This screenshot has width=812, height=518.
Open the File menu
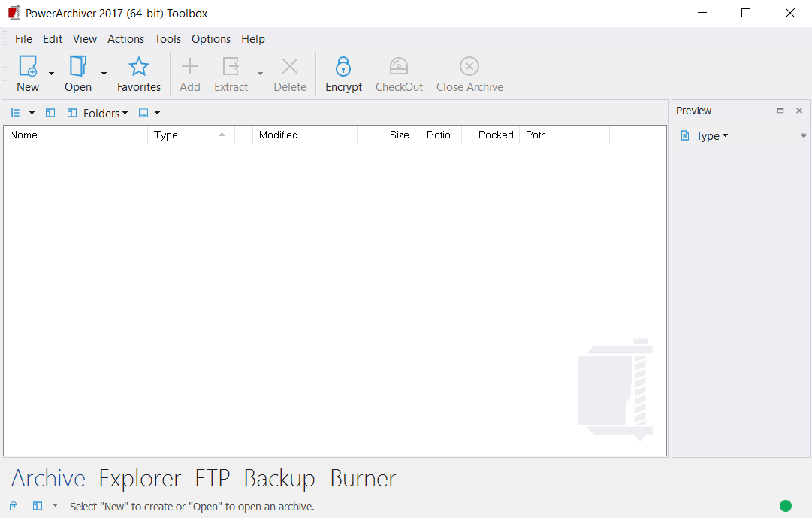(23, 39)
